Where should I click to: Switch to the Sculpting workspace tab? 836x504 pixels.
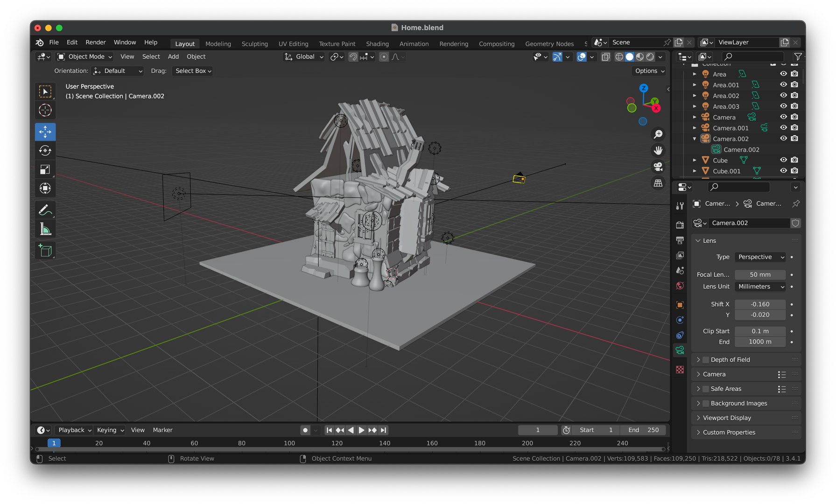pos(254,44)
